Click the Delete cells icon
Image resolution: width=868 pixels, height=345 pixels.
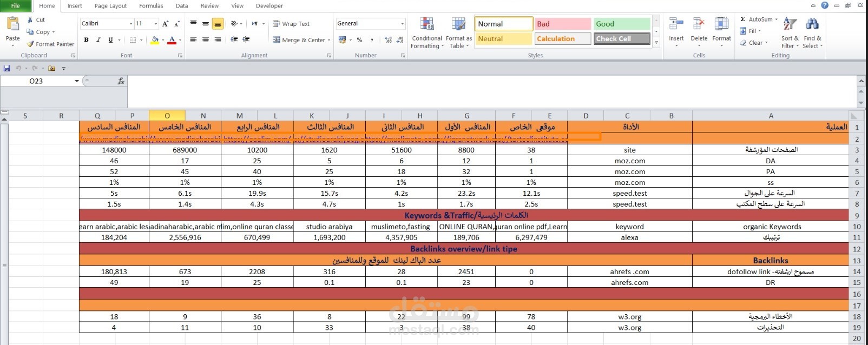coord(699,24)
